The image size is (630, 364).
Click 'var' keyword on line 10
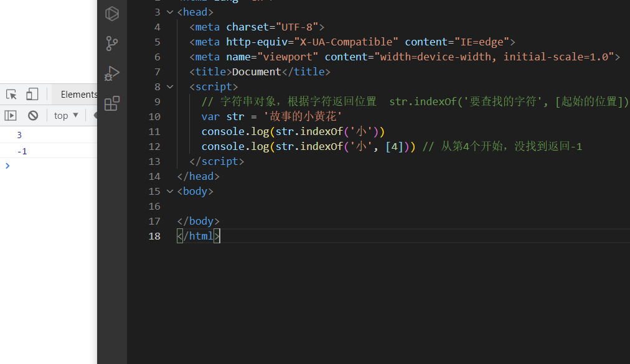click(210, 117)
